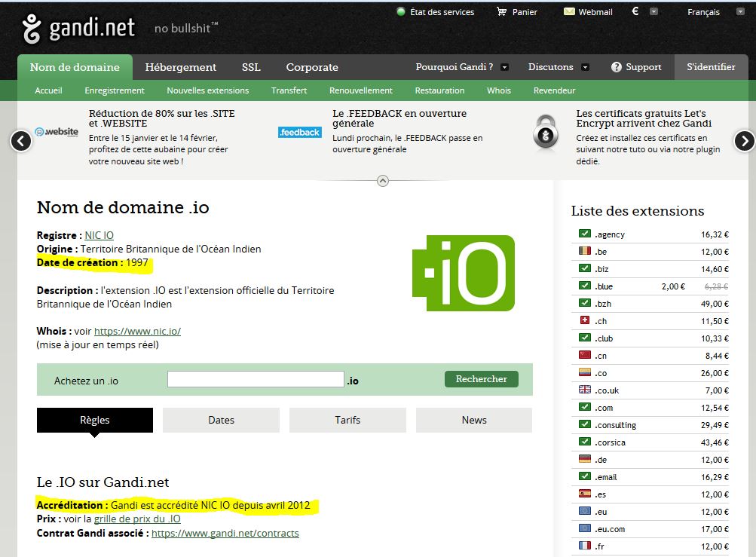Open the Hébergement menu tab
This screenshot has height=557, width=756.
click(x=181, y=67)
